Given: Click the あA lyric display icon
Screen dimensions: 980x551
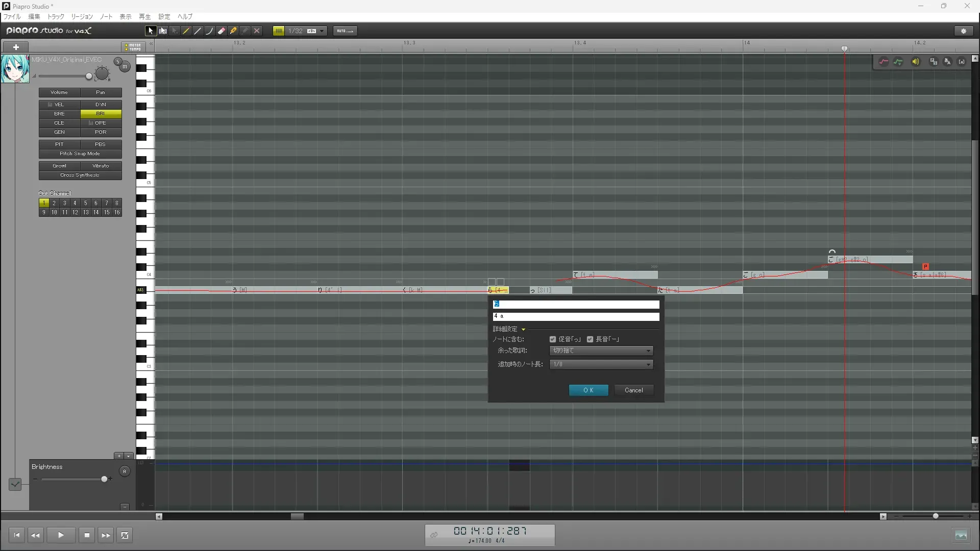Looking at the screenshot, I should [947, 62].
